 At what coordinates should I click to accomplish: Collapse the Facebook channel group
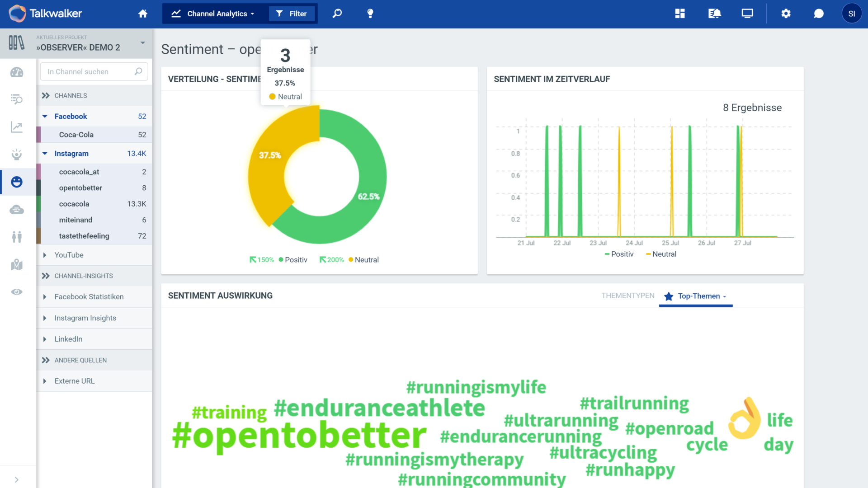click(45, 116)
